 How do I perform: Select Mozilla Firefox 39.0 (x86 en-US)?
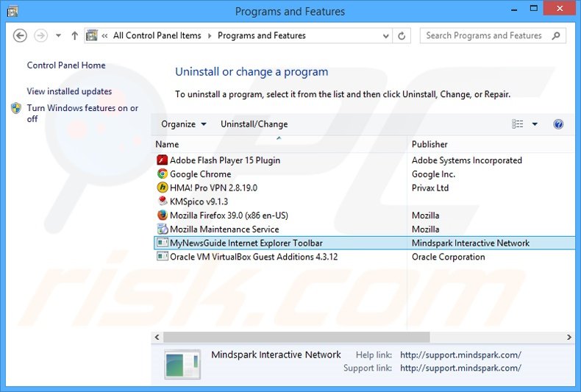pyautogui.click(x=229, y=215)
